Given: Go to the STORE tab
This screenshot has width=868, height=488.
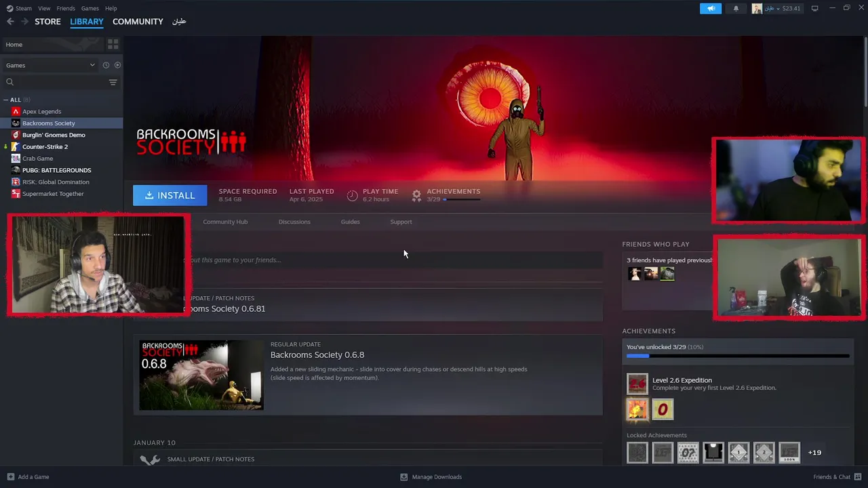Looking at the screenshot, I should (x=47, y=22).
